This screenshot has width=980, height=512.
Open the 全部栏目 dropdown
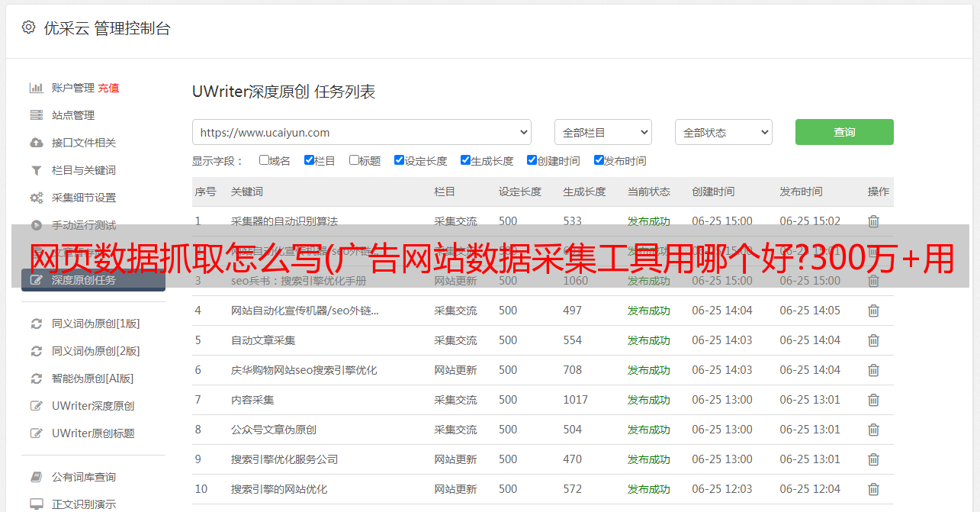tap(602, 132)
